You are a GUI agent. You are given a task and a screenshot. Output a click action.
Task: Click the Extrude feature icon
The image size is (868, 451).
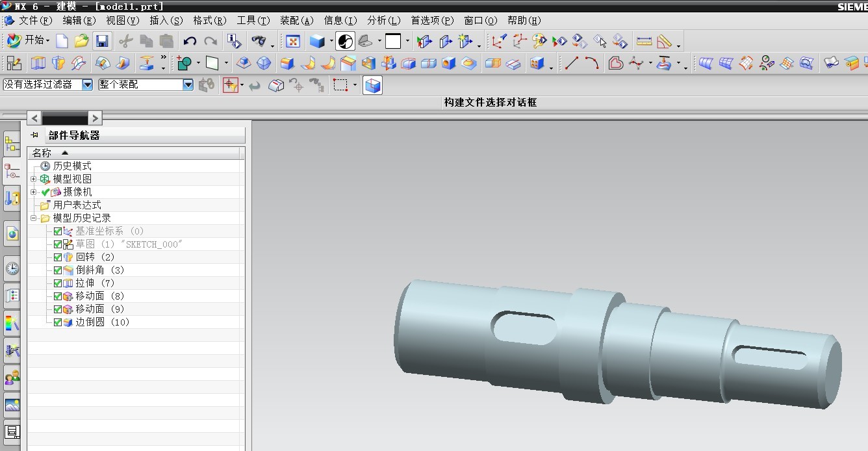(x=38, y=63)
